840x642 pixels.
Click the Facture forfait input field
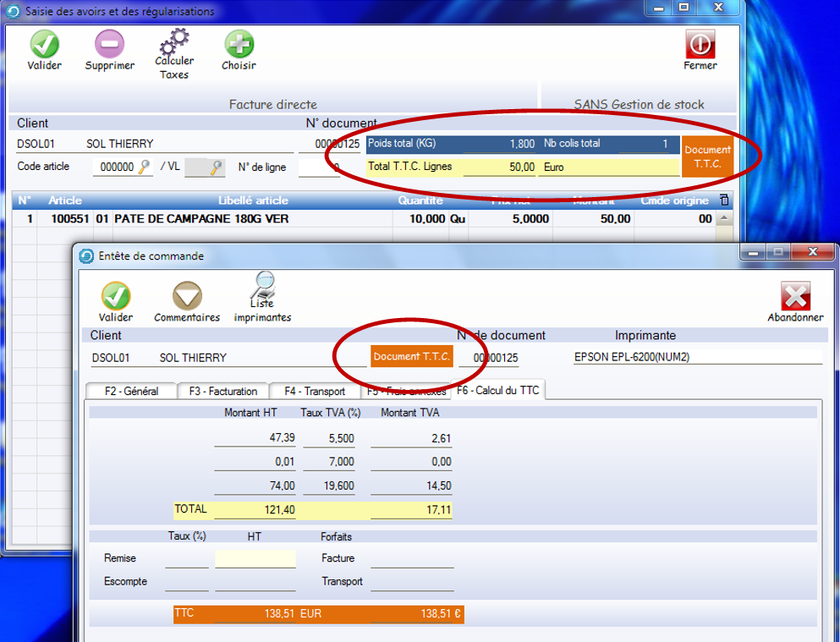(x=412, y=558)
